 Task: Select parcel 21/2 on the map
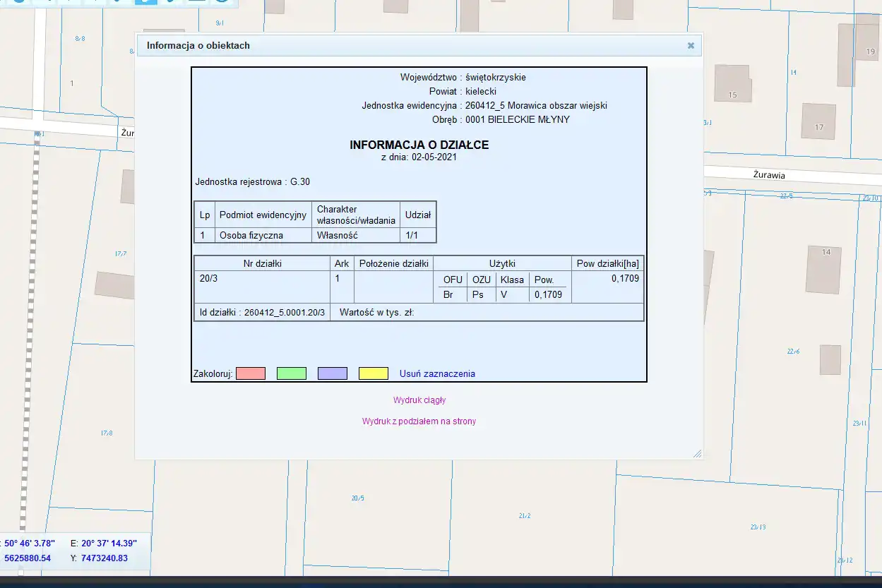(x=524, y=516)
